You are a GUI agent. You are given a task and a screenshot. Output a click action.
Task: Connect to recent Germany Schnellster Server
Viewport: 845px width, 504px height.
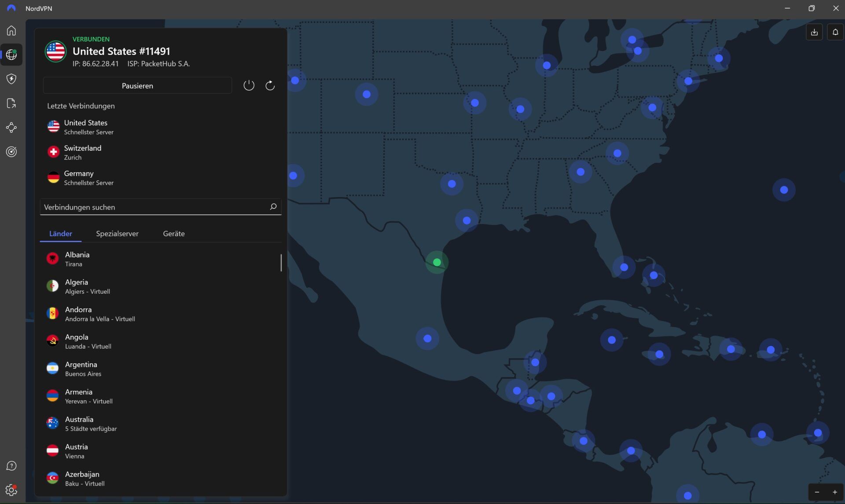pyautogui.click(x=160, y=178)
